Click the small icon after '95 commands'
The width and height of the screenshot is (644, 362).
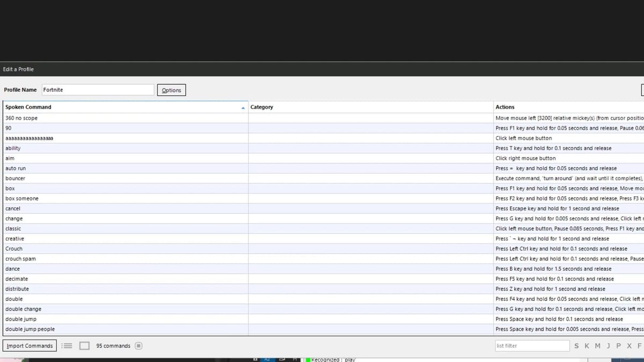[x=138, y=346]
